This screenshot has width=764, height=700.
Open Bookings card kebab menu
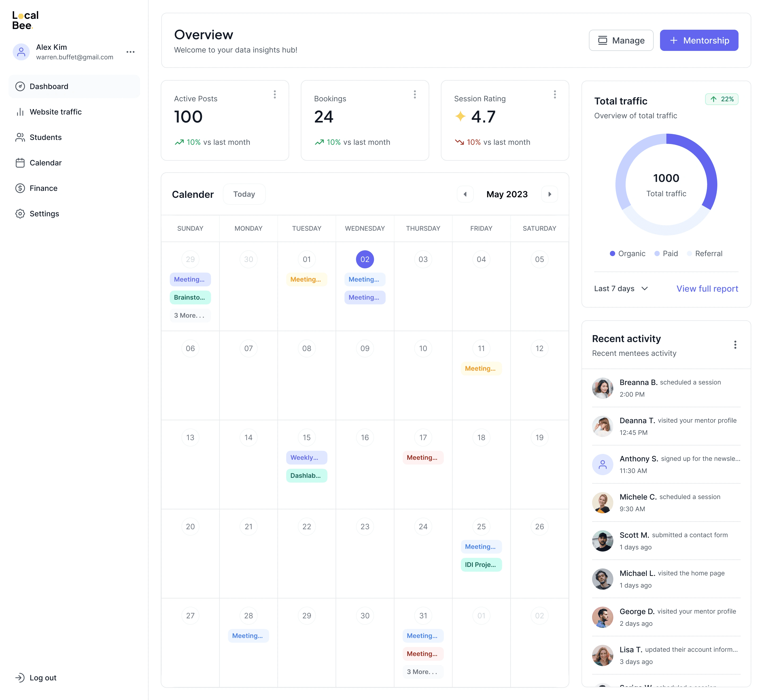click(x=415, y=94)
